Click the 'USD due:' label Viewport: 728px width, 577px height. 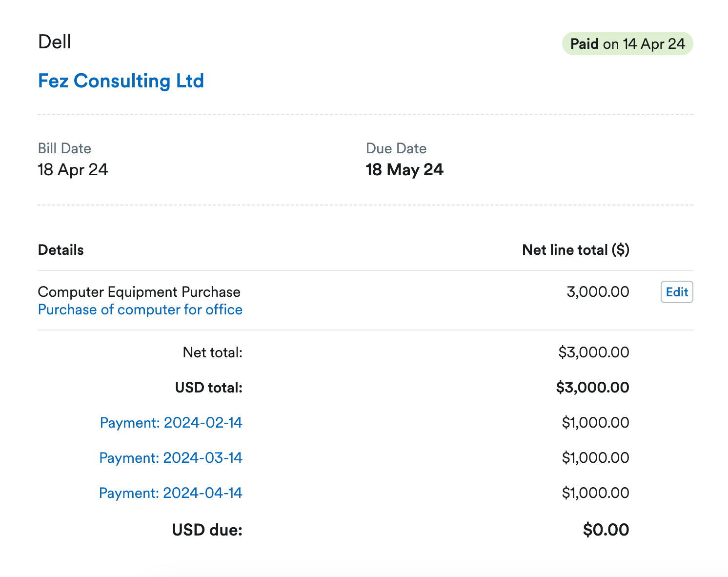(207, 530)
